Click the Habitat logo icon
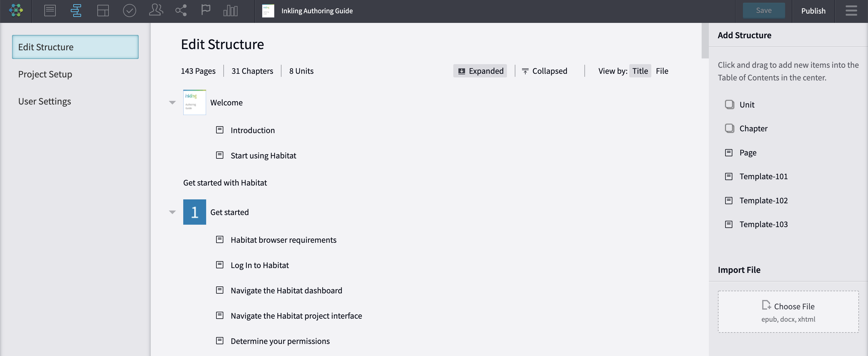This screenshot has height=356, width=868. (x=16, y=11)
